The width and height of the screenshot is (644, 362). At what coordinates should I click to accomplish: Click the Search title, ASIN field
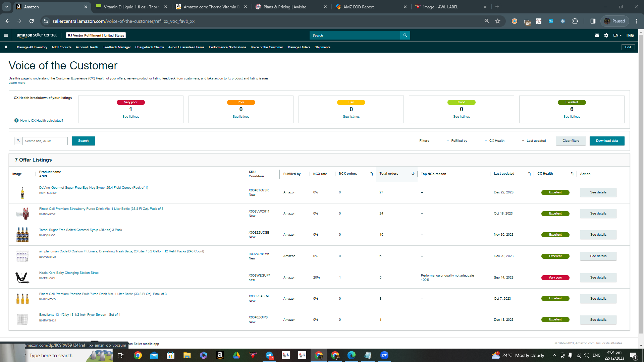click(x=45, y=141)
